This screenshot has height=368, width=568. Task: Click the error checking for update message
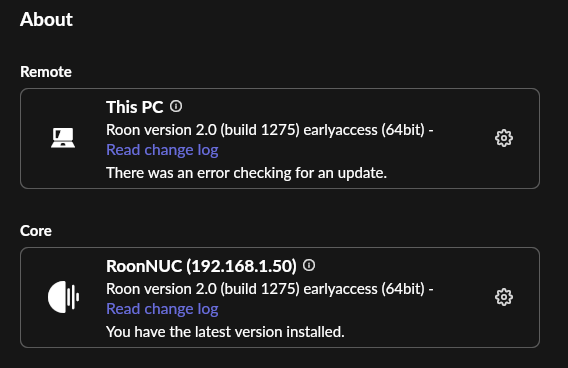point(246,173)
